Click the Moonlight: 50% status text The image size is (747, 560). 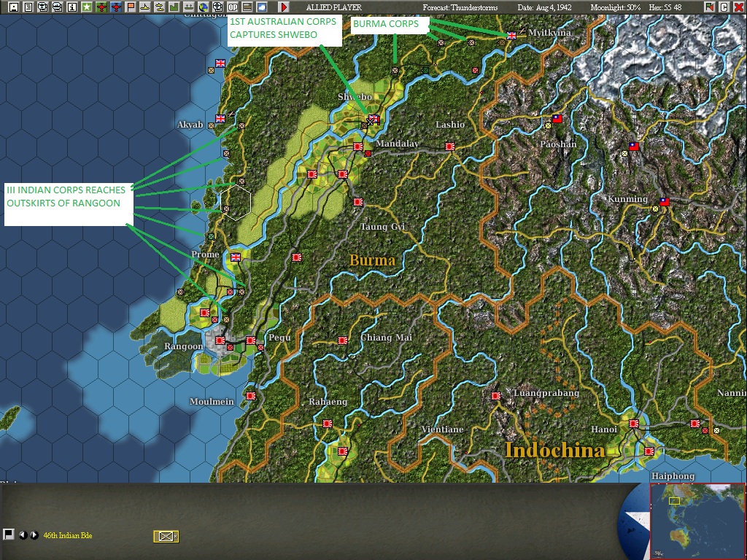[615, 7]
